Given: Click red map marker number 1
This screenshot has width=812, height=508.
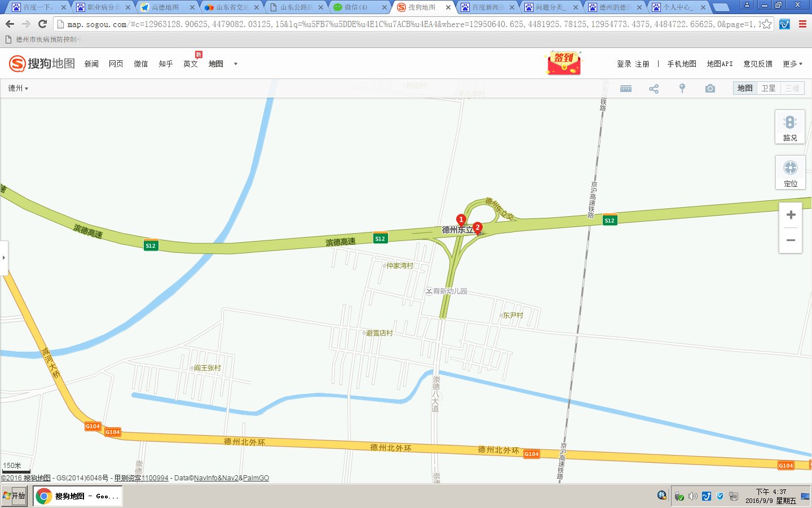Looking at the screenshot, I should coord(461,220).
